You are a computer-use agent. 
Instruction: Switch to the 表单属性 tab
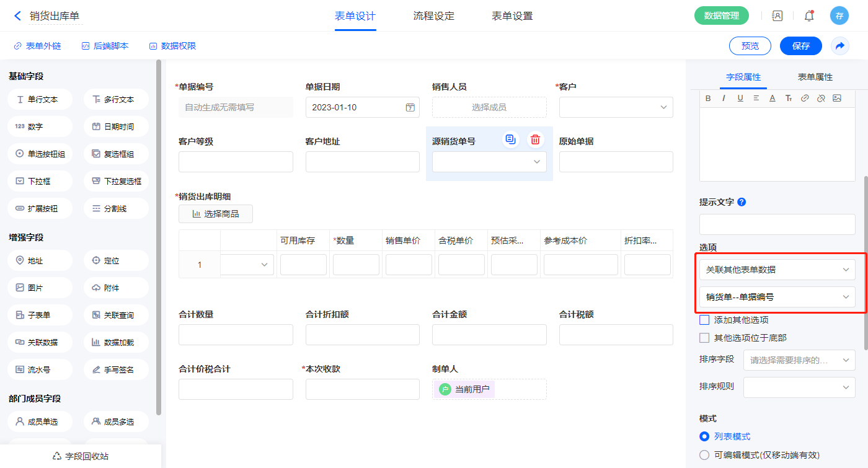(815, 77)
